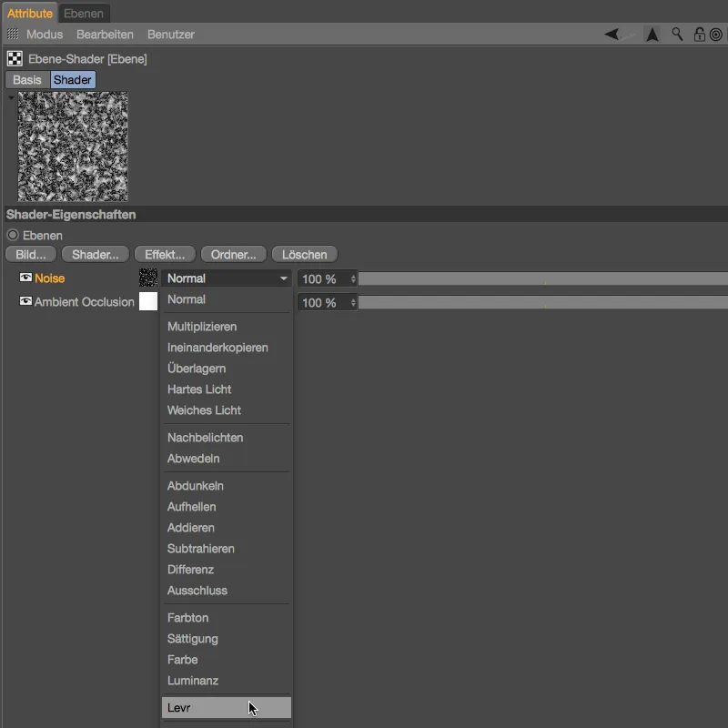Viewport: 728px width, 728px height.
Task: Select the Shader tab
Action: [x=73, y=80]
